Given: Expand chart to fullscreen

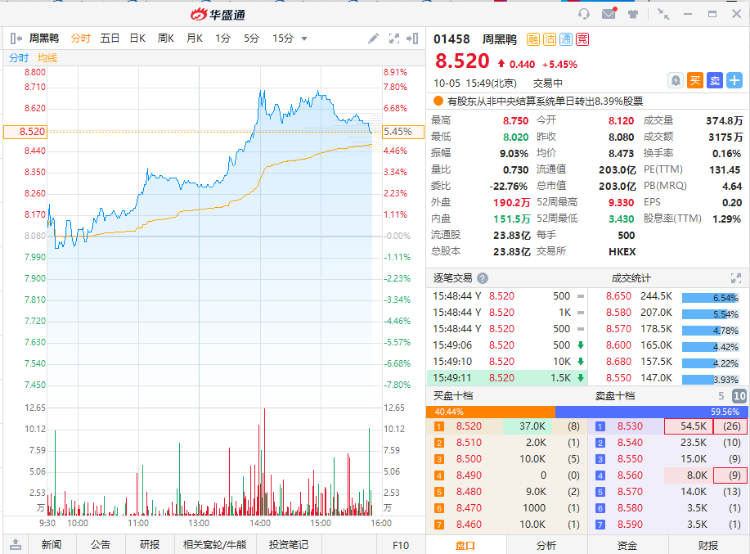Looking at the screenshot, I should 394,38.
